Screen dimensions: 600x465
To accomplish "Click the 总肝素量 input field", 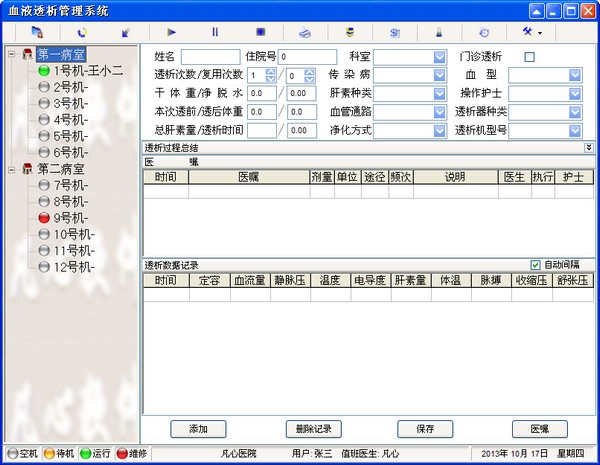I will pyautogui.click(x=262, y=131).
